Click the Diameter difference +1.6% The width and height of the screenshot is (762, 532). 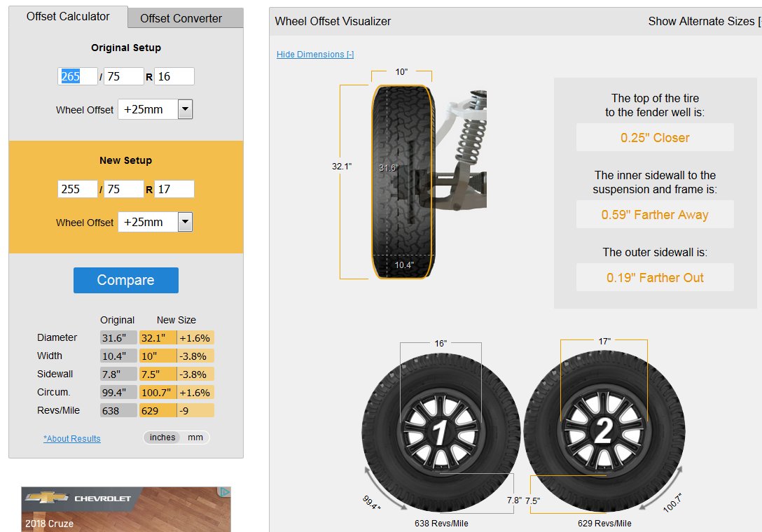pyautogui.click(x=195, y=338)
